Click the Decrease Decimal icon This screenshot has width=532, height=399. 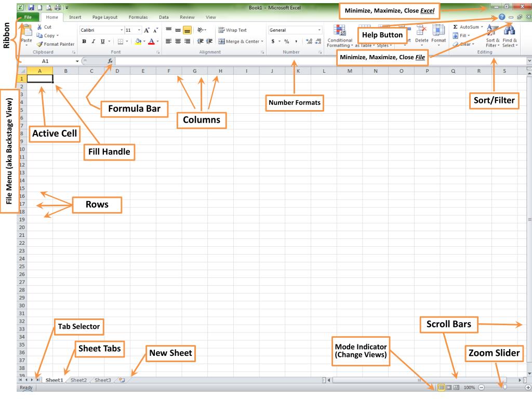pyautogui.click(x=318, y=42)
